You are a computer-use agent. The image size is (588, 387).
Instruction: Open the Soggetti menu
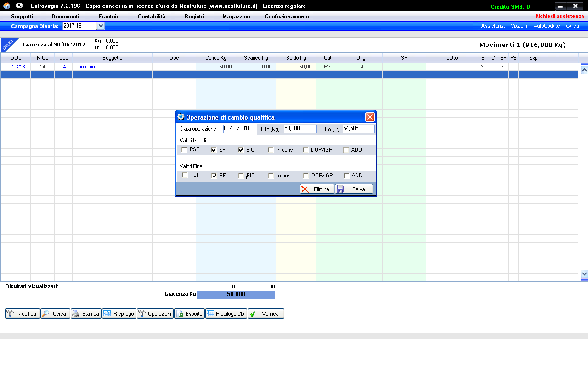click(x=22, y=17)
